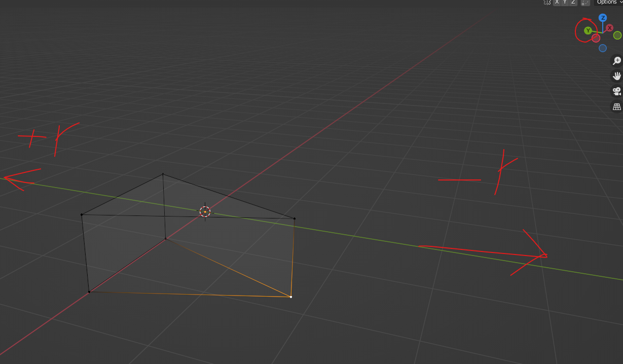This screenshot has height=364, width=623.
Task: Toggle Y axis mirror button
Action: 565,2
